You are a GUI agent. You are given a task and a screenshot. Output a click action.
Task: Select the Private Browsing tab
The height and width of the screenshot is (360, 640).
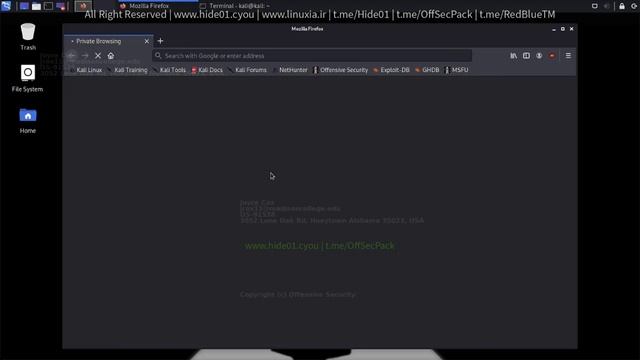[x=109, y=41]
